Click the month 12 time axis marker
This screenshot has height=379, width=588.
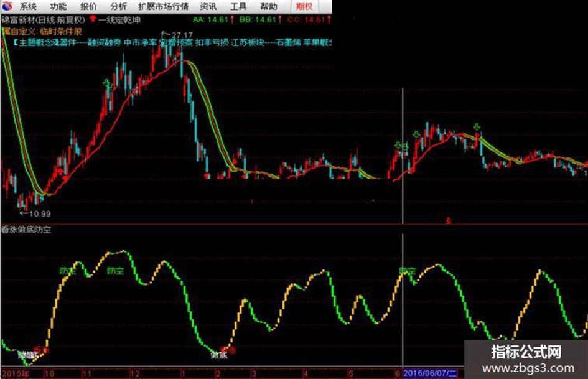pos(135,373)
